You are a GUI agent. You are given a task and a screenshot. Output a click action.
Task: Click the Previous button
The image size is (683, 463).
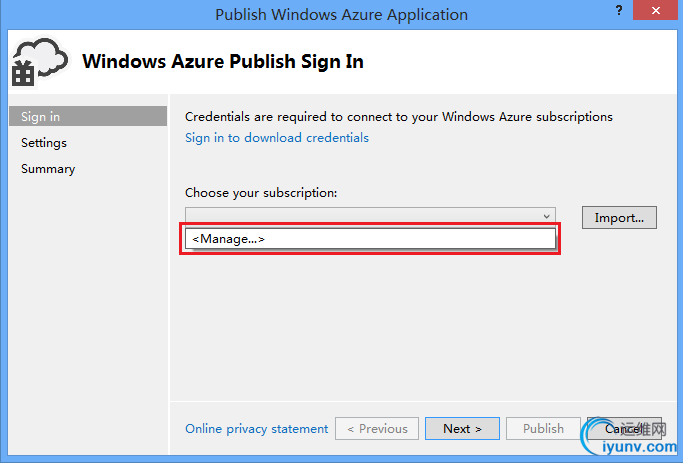(x=377, y=429)
